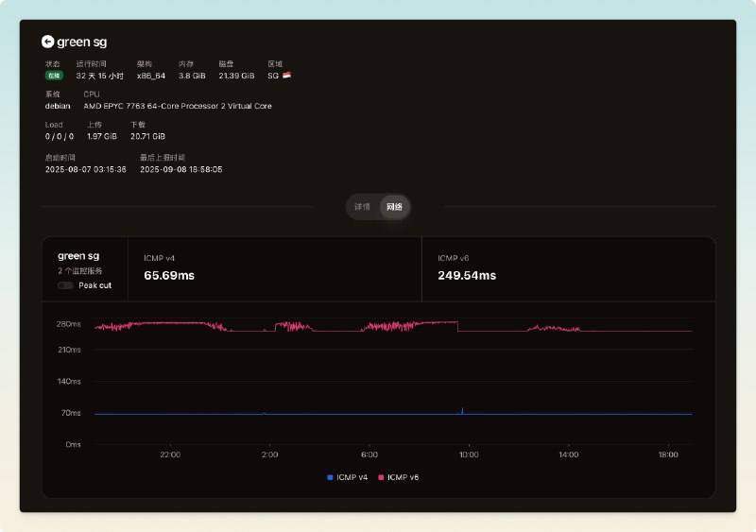Select the ICMP v6 249.54ms card
756x532 pixels.
pos(567,268)
